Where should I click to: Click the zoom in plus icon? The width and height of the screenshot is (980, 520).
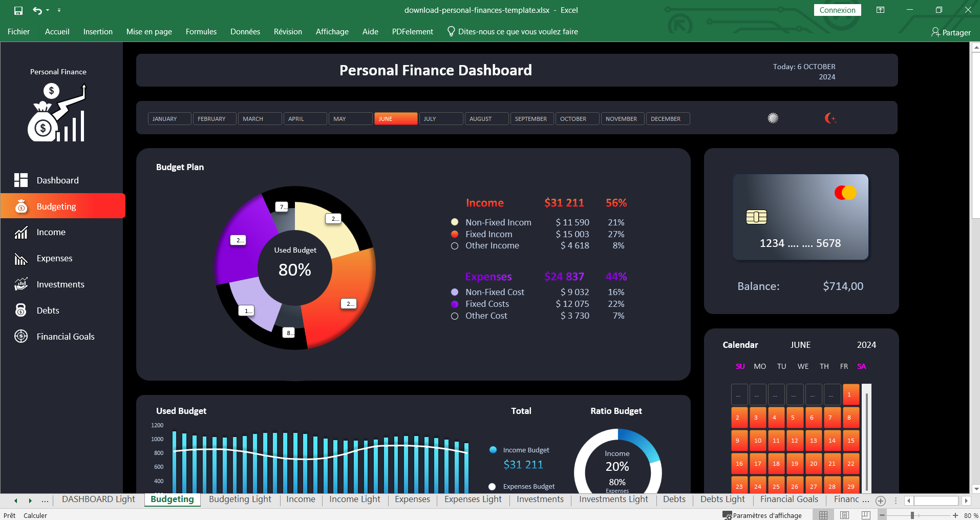955,515
